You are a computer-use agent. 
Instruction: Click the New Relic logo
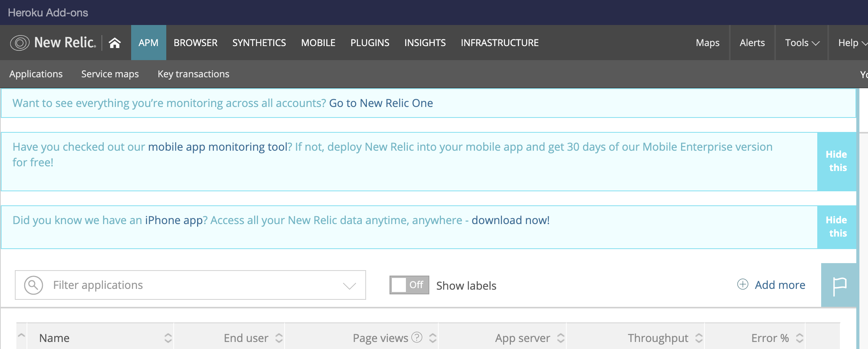(53, 43)
